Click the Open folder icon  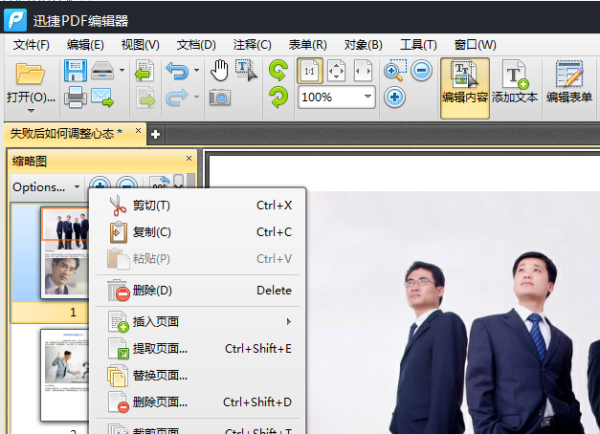click(x=30, y=74)
